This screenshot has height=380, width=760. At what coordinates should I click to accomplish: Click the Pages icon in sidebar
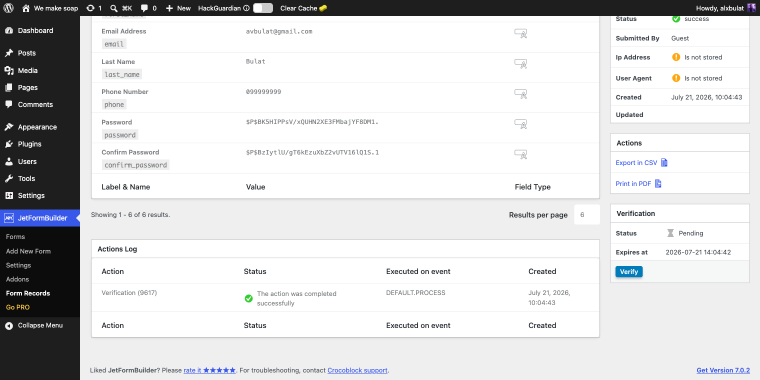click(9, 87)
